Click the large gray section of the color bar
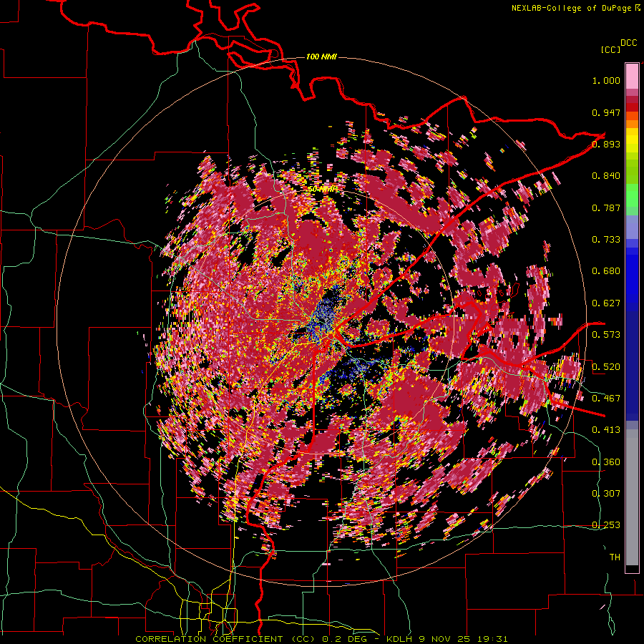The height and width of the screenshot is (644, 644). [632, 497]
